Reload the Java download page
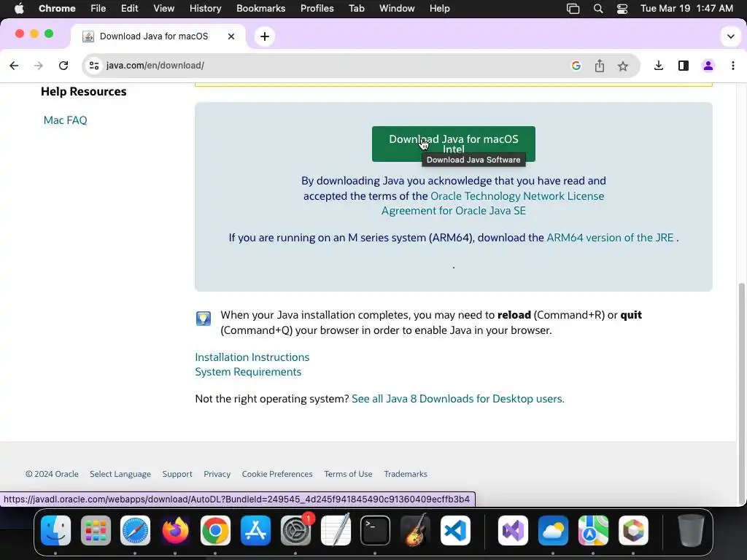This screenshot has width=747, height=560. [63, 66]
